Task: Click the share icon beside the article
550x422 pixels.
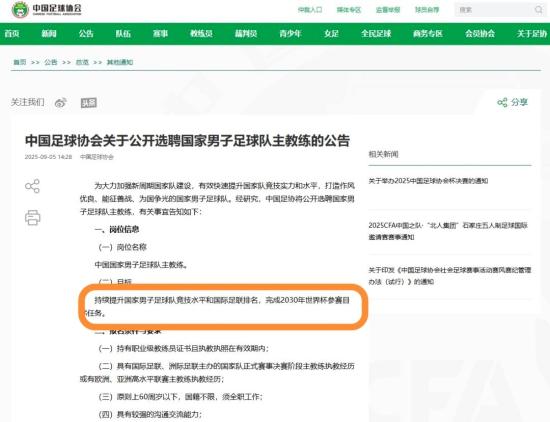Action: point(32,186)
